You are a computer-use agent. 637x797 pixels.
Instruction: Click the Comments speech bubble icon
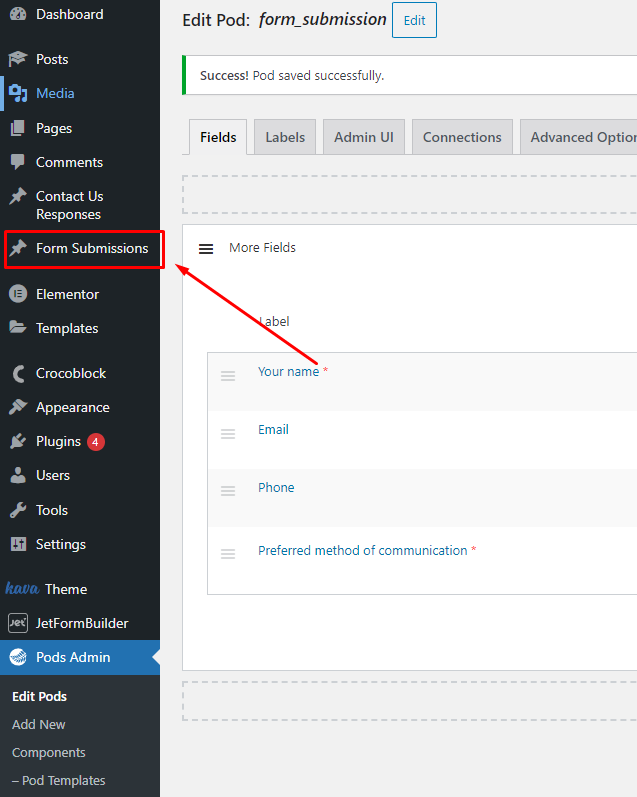coord(18,162)
